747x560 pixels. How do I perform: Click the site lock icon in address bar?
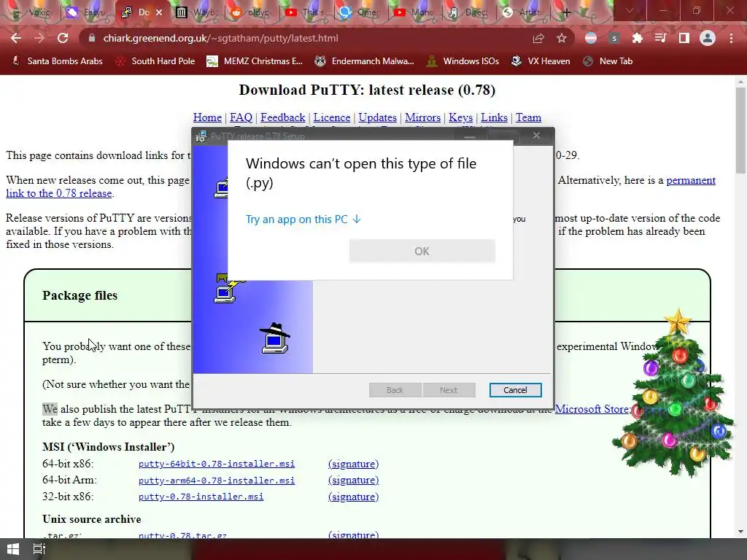92,38
